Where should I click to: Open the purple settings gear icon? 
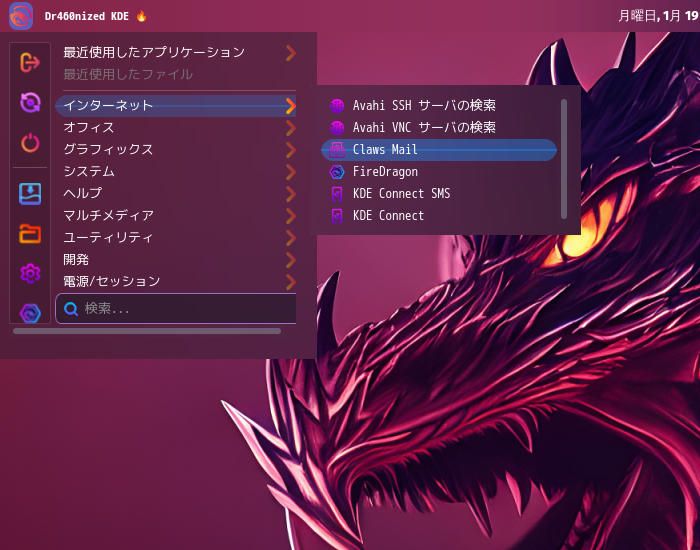point(30,273)
